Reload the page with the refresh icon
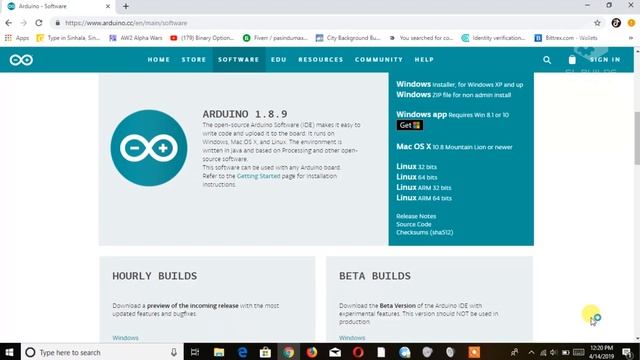 click(39, 23)
